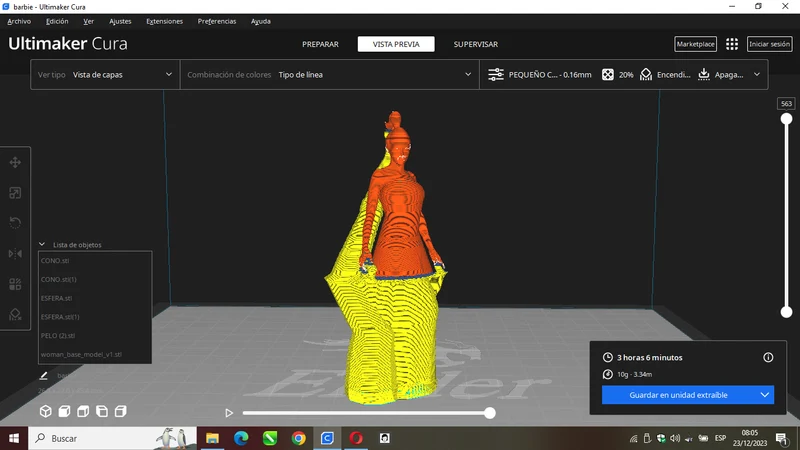800x450 pixels.
Task: Select the Rotate tool in left toolbar
Action: (x=15, y=223)
